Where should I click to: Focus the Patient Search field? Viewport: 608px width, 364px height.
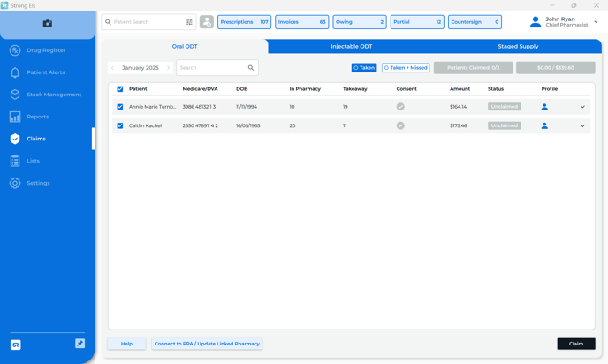[148, 22]
